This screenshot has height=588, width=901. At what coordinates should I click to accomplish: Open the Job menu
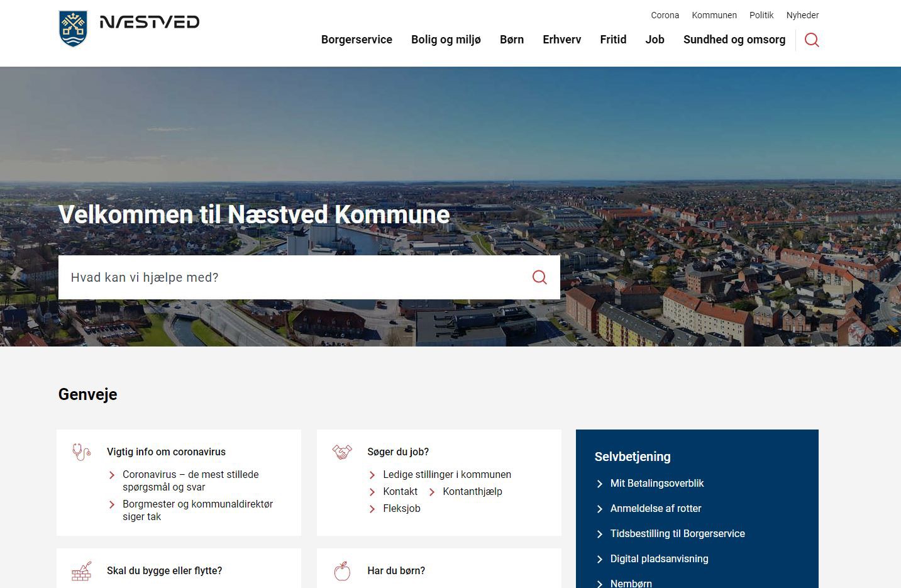pos(655,40)
